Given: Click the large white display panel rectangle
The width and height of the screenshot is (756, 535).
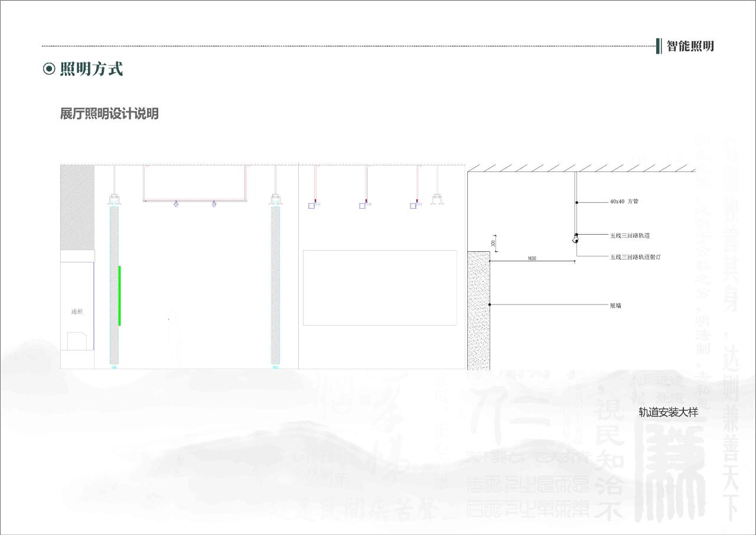Looking at the screenshot, I should 380,288.
